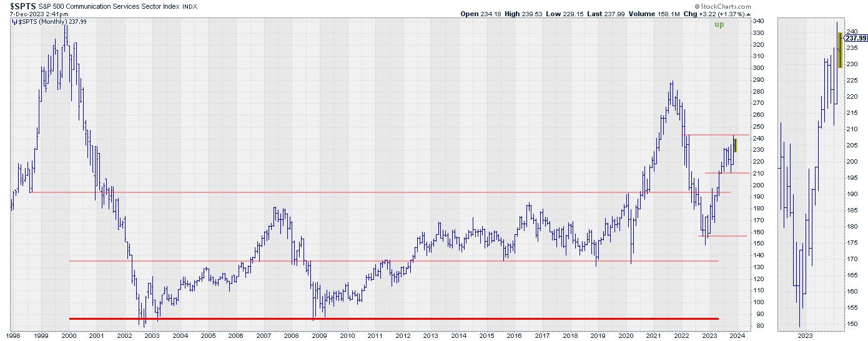Click the thick red support line near 85
The height and width of the screenshot is (341, 868).
point(393,319)
